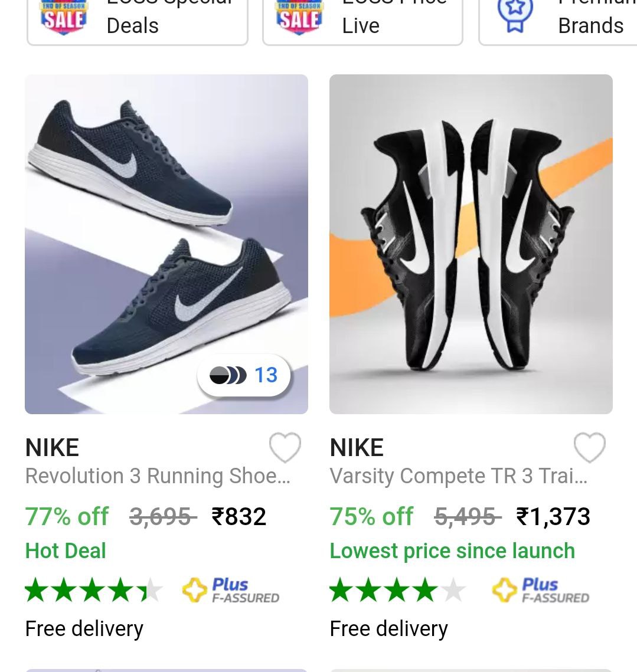Tap Lowest price since launch label
Image resolution: width=637 pixels, height=672 pixels.
[x=452, y=550]
